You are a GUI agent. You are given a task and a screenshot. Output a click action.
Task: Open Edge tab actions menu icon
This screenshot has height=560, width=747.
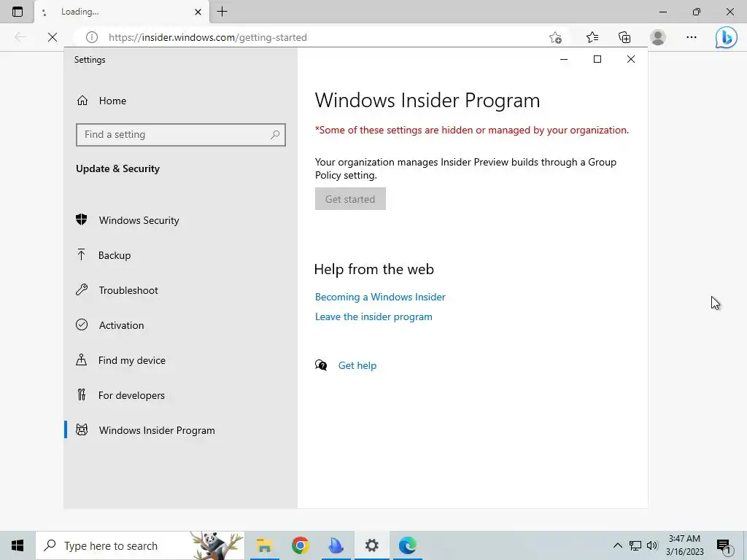(x=18, y=12)
